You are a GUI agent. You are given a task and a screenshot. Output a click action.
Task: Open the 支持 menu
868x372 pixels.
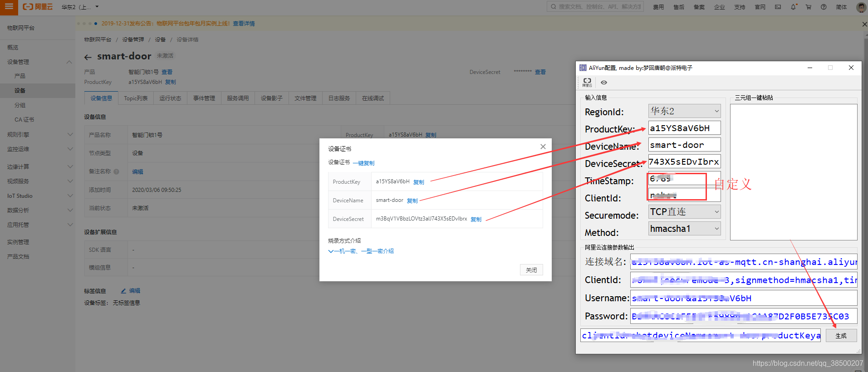click(740, 7)
